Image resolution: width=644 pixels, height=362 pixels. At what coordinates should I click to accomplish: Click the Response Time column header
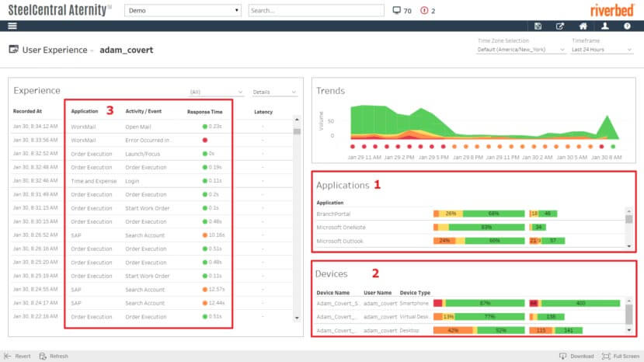205,112
